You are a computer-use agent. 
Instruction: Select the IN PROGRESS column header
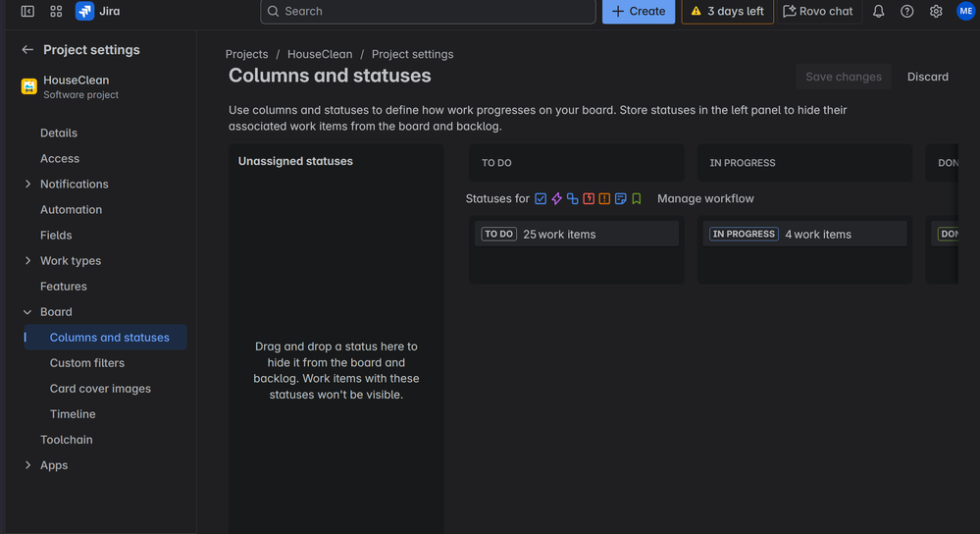pyautogui.click(x=804, y=163)
